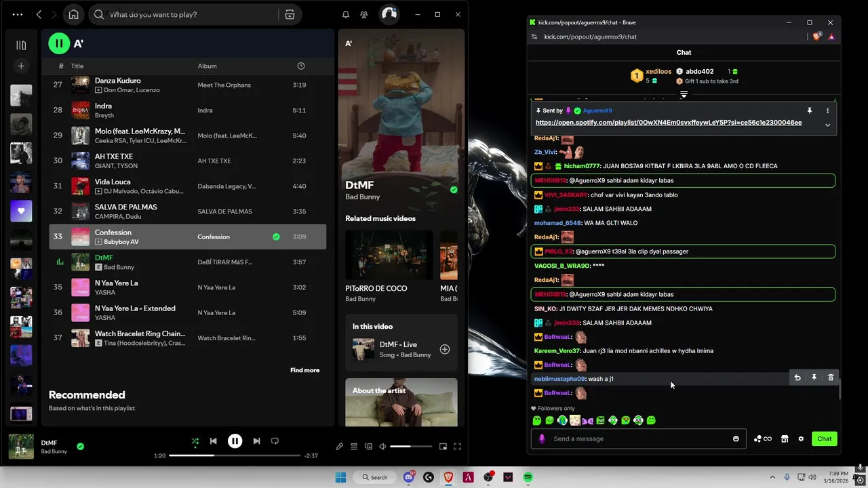Click green Chat send button

pos(825,439)
